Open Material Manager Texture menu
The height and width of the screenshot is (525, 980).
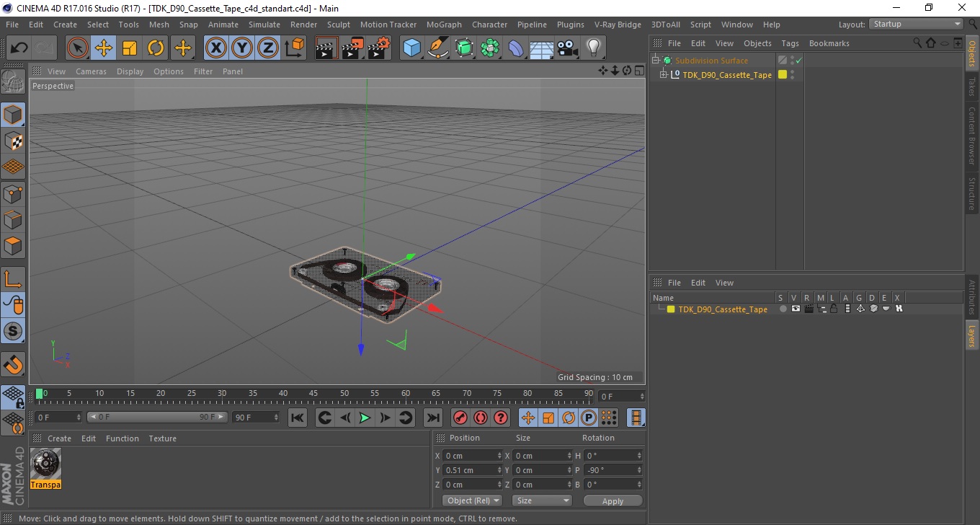point(162,438)
